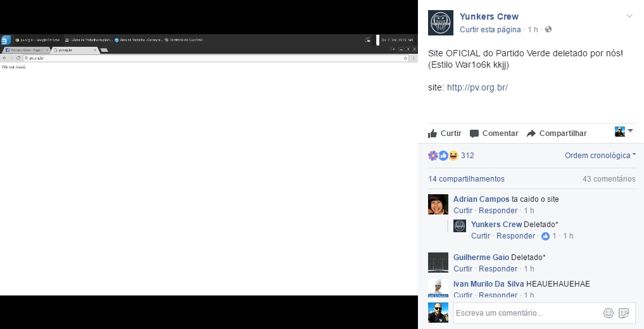This screenshot has height=329, width=644.
Task: Click the Comentar button
Action: click(x=494, y=133)
